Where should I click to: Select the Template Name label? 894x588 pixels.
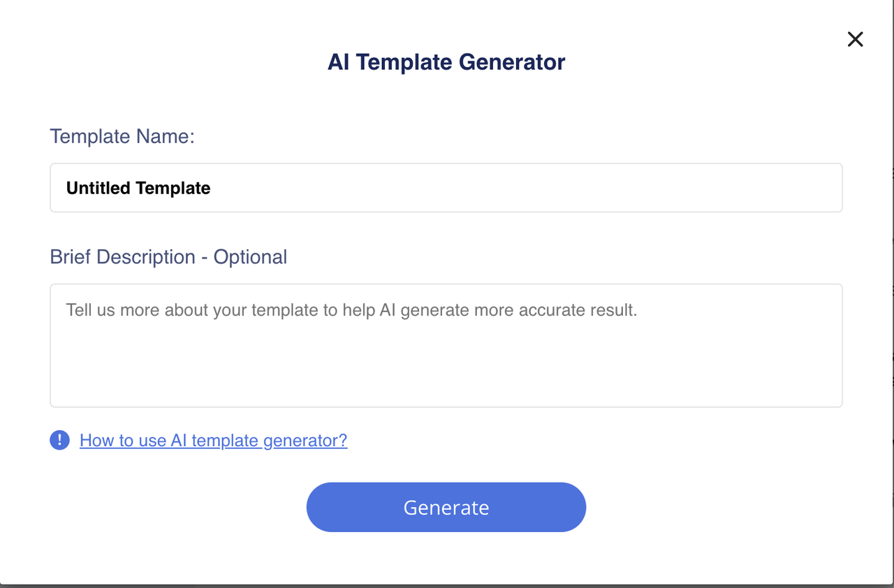point(122,136)
